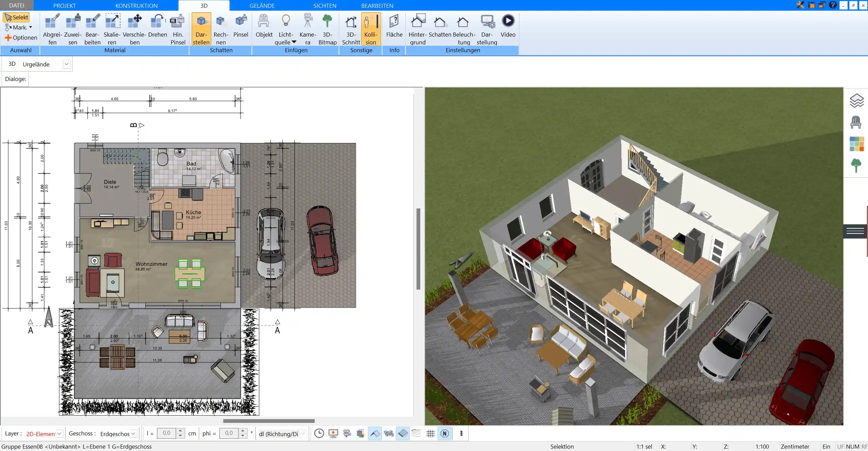The width and height of the screenshot is (868, 451).
Task: Toggle the beams display icon in bottom toolbar
Action: tap(389, 433)
